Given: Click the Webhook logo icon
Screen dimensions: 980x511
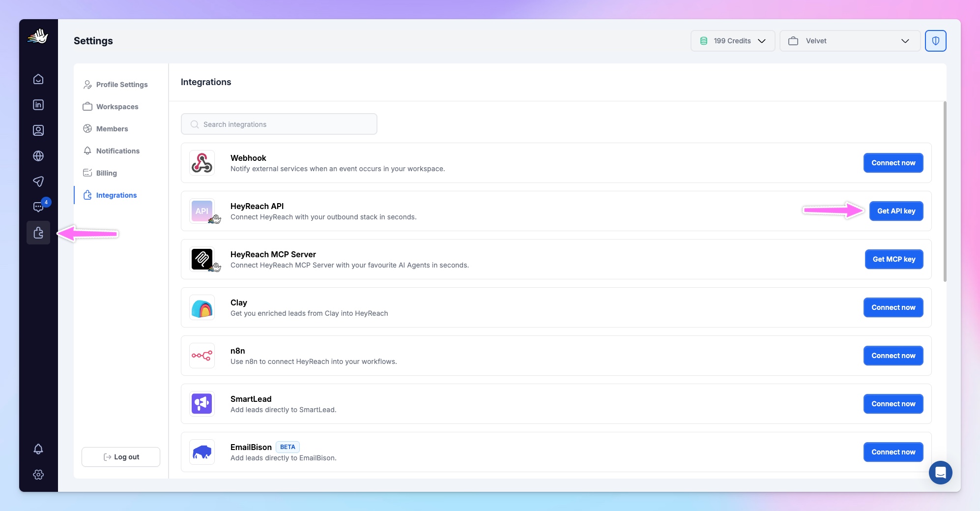Looking at the screenshot, I should (x=202, y=163).
